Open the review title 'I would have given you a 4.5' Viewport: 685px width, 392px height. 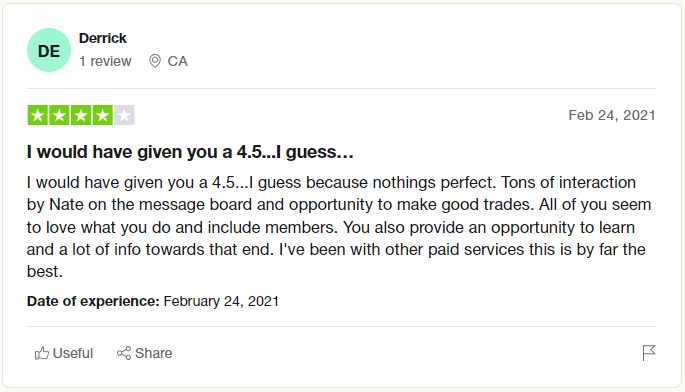190,152
